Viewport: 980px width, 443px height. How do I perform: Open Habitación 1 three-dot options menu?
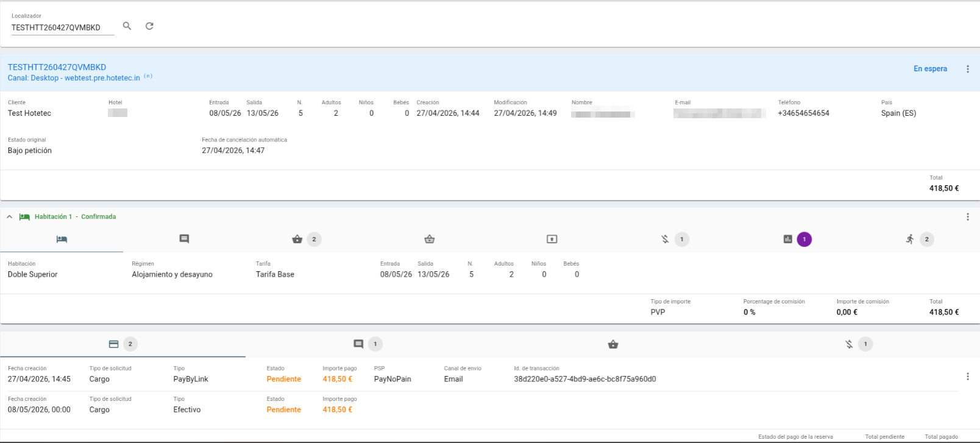click(967, 217)
